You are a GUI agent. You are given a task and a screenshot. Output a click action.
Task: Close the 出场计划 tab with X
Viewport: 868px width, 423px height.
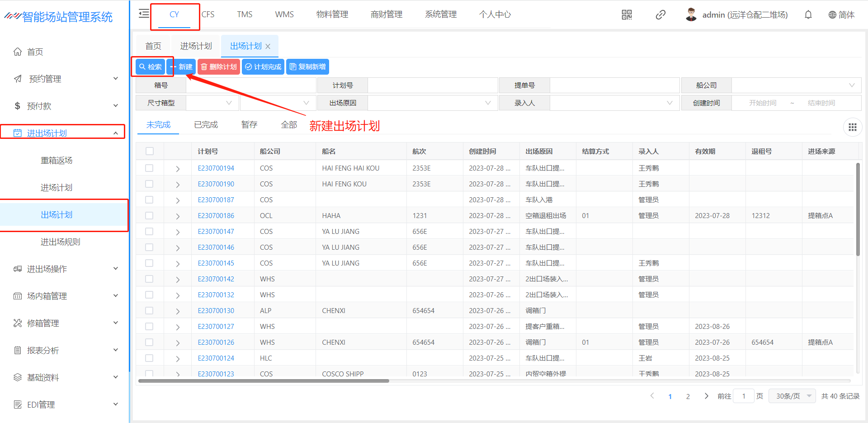268,47
